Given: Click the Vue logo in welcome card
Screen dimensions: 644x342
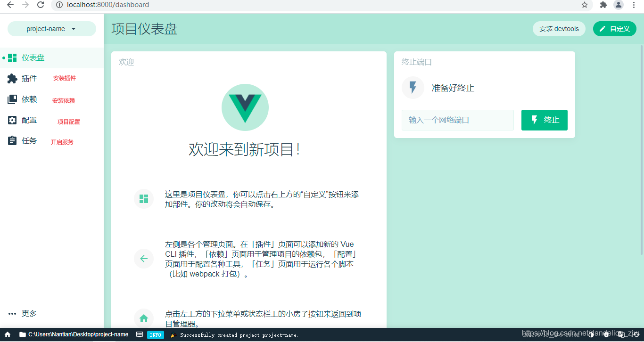Looking at the screenshot, I should 245,107.
